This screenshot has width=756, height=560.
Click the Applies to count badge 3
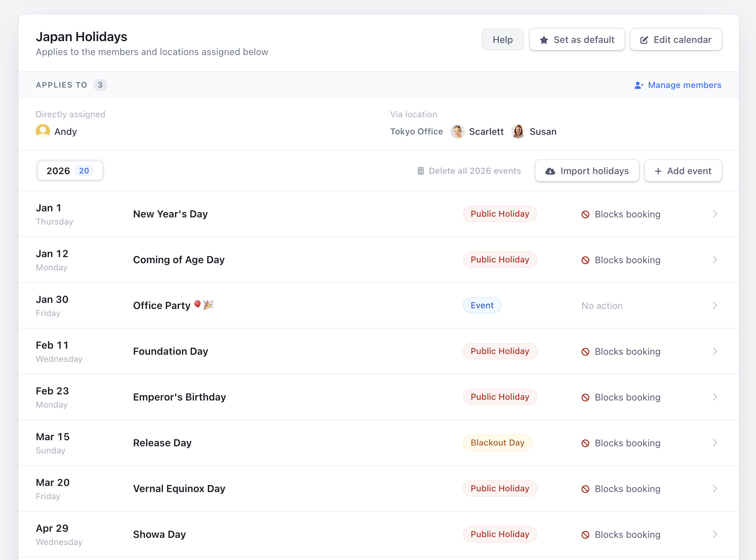point(100,85)
